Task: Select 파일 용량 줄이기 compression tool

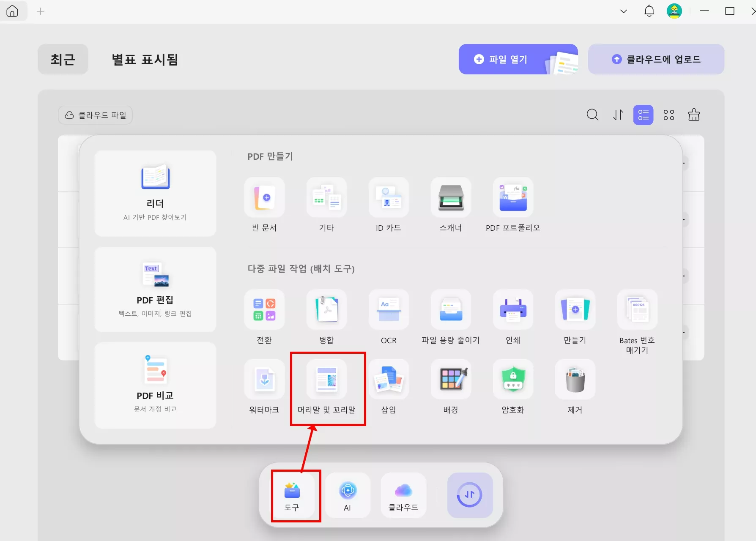Action: pyautogui.click(x=451, y=317)
